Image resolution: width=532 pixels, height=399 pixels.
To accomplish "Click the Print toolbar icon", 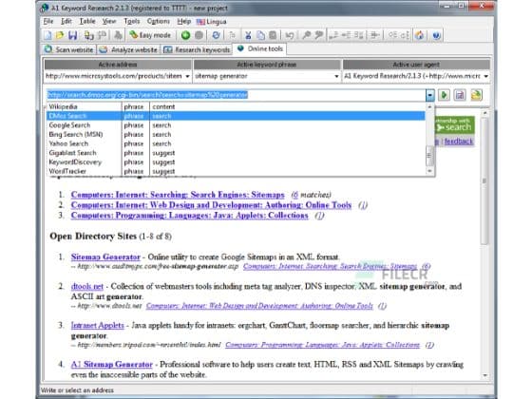I will [118, 35].
